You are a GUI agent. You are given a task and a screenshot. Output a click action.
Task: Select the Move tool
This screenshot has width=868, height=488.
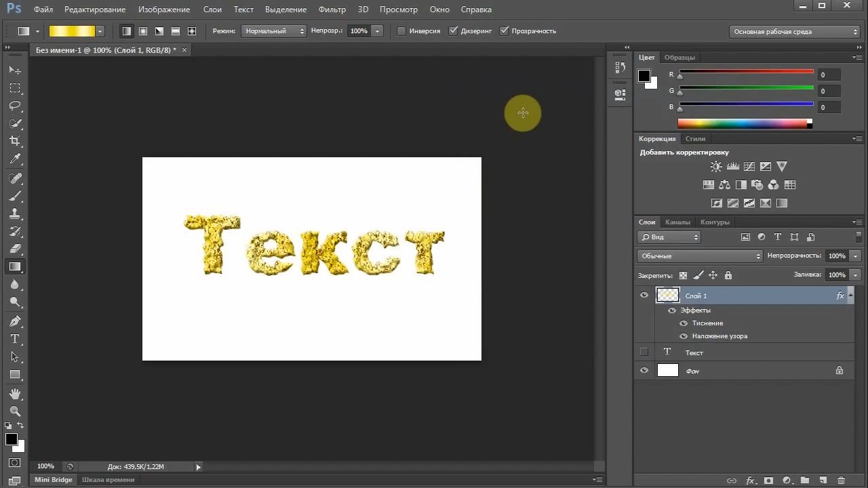pyautogui.click(x=15, y=70)
